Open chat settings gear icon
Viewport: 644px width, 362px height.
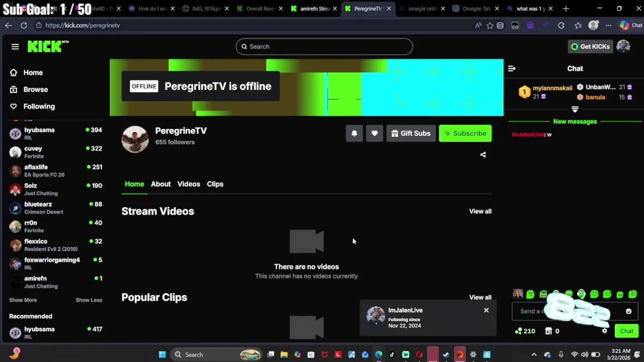pos(604,331)
